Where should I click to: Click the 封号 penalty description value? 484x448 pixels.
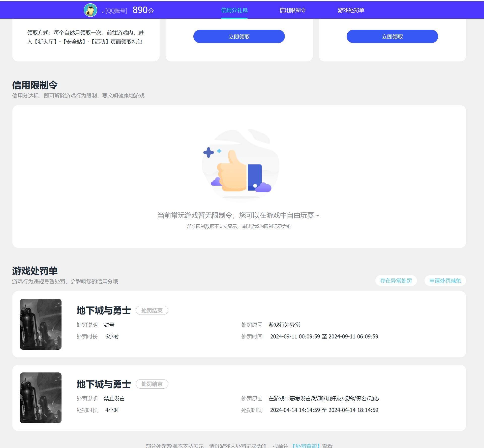coord(109,325)
